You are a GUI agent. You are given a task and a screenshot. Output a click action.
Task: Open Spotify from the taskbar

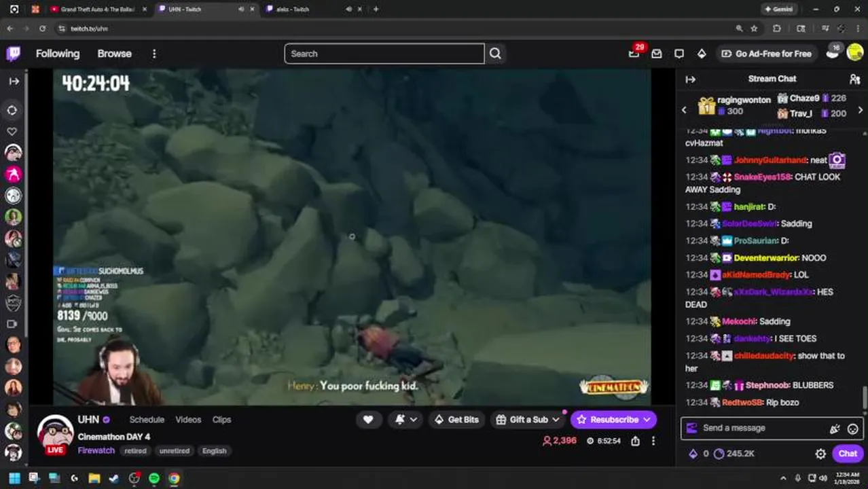click(x=154, y=478)
